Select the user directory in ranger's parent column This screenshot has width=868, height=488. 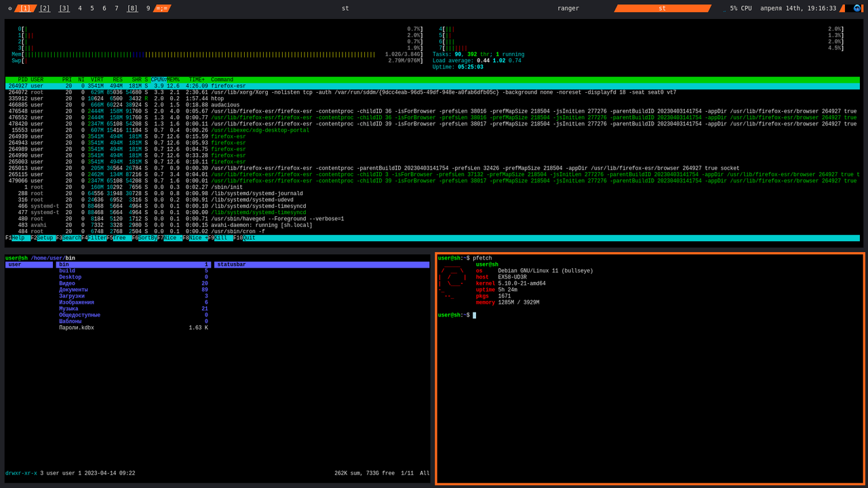(29, 265)
